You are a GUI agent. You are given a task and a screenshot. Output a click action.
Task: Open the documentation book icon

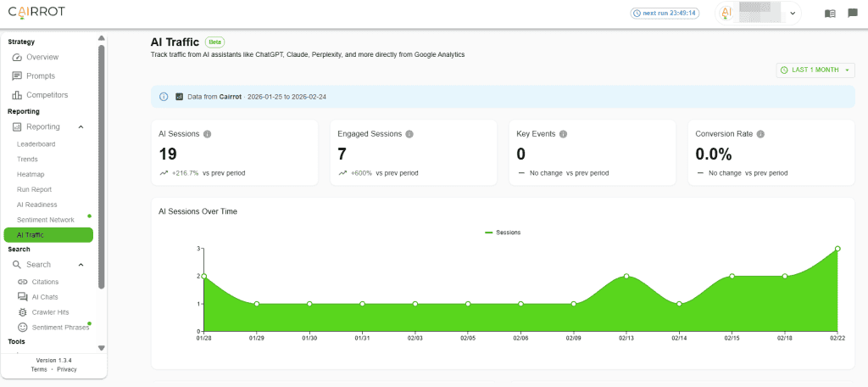click(830, 14)
